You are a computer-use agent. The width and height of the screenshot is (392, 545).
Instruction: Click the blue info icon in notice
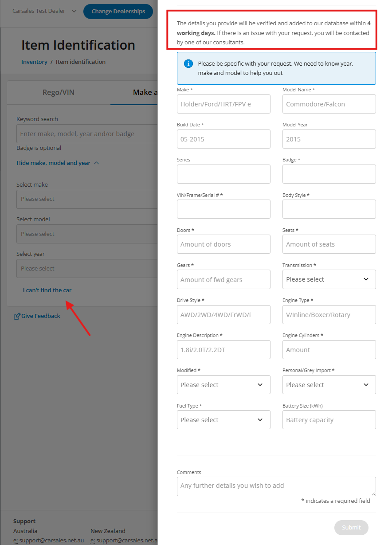[188, 64]
